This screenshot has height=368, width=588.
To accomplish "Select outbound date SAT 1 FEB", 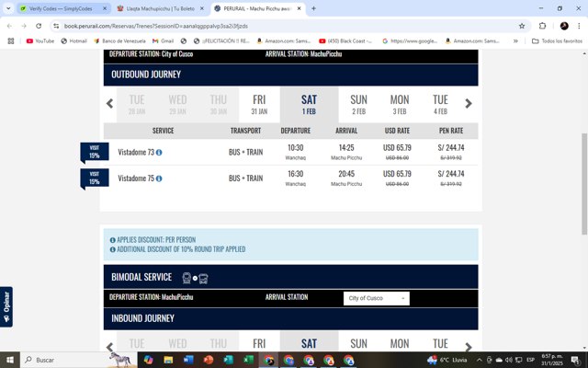I will (309, 104).
